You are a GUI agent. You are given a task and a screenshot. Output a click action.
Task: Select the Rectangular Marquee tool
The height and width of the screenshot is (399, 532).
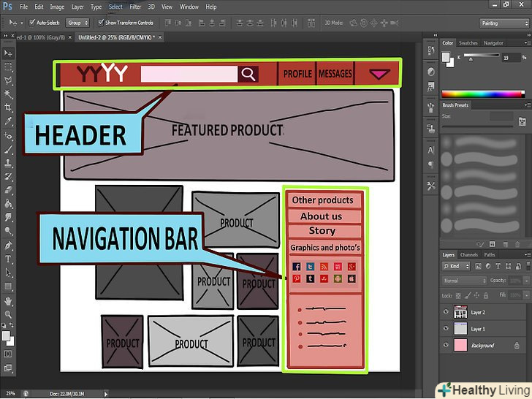[x=9, y=67]
